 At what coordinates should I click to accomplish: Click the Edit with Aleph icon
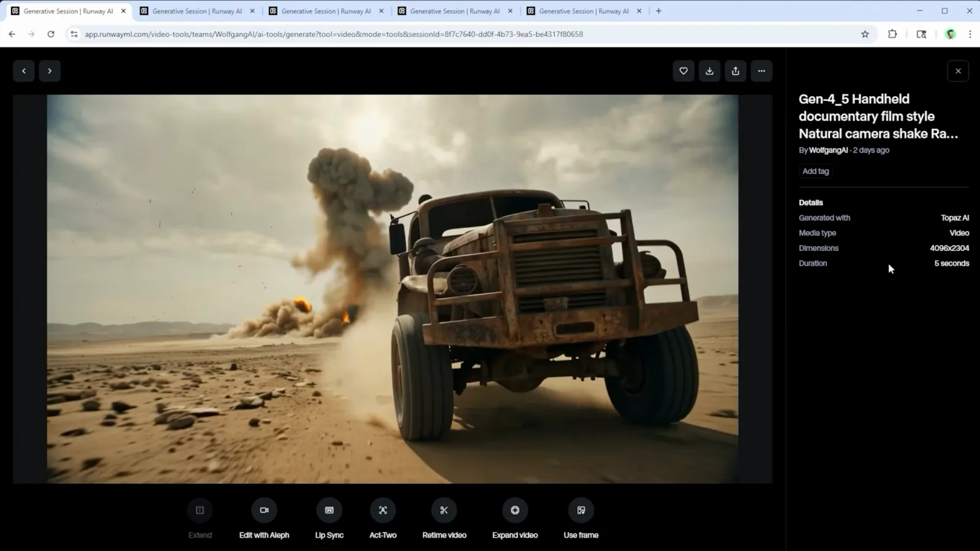264,510
